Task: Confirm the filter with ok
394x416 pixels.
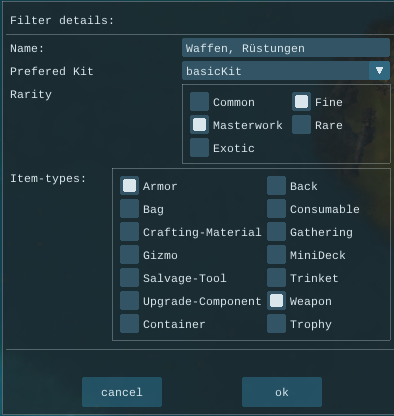Action: pyautogui.click(x=282, y=392)
